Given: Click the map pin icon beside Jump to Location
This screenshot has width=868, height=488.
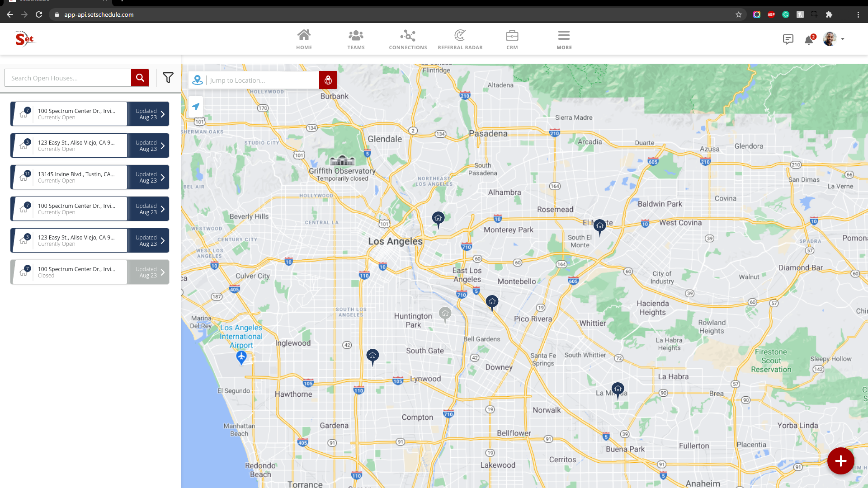Looking at the screenshot, I should tap(198, 80).
